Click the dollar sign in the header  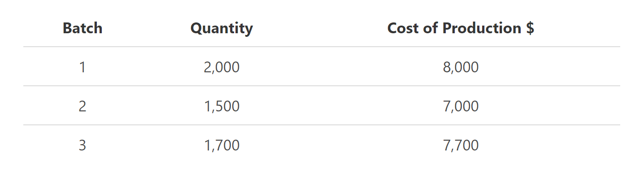click(x=530, y=28)
